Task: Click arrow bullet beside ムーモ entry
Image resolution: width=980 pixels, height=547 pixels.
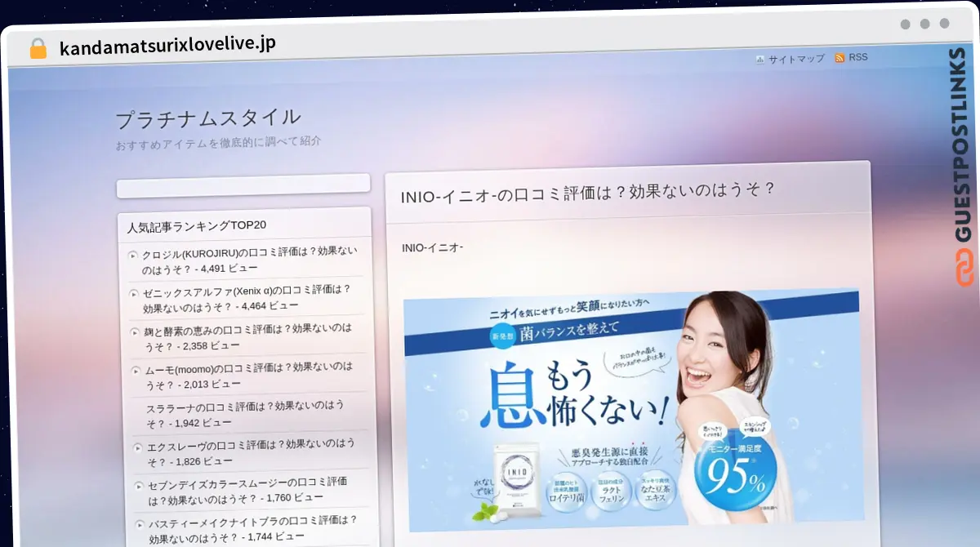Action: pos(136,371)
